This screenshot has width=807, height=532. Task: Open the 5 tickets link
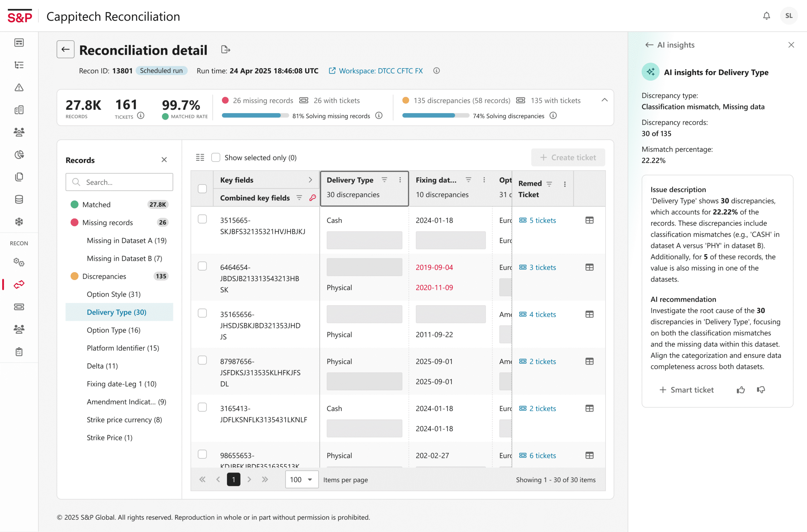point(537,220)
